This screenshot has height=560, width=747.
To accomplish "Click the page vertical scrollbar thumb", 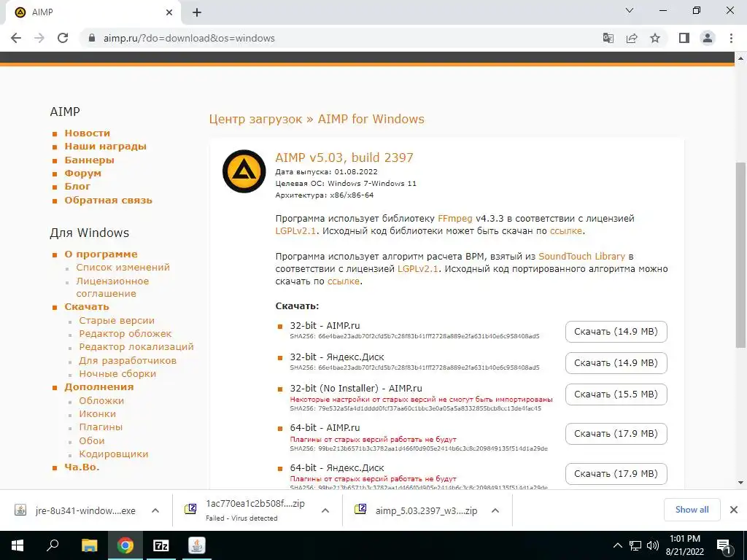I will click(740, 254).
